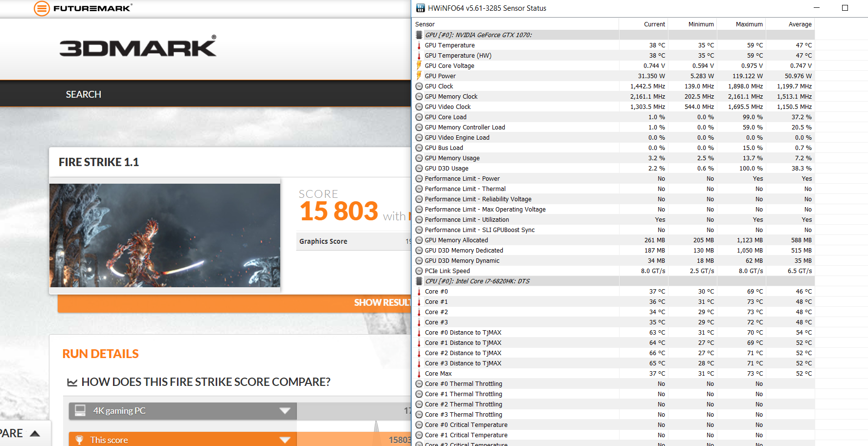The width and height of the screenshot is (868, 446).
Task: Open the SEARCH menu item
Action: click(84, 94)
